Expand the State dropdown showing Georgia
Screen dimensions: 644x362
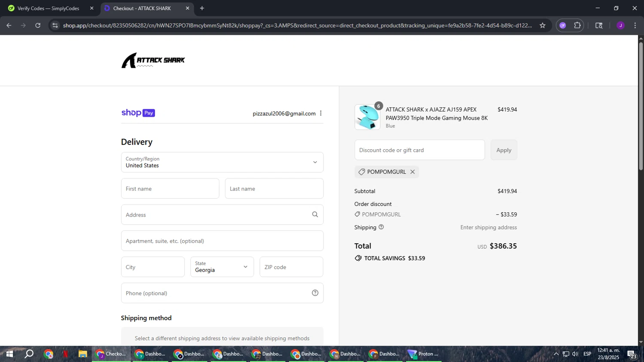coord(222,267)
